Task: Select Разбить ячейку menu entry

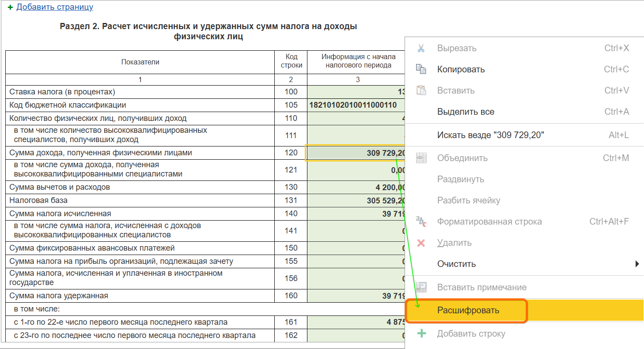Action: click(524, 200)
